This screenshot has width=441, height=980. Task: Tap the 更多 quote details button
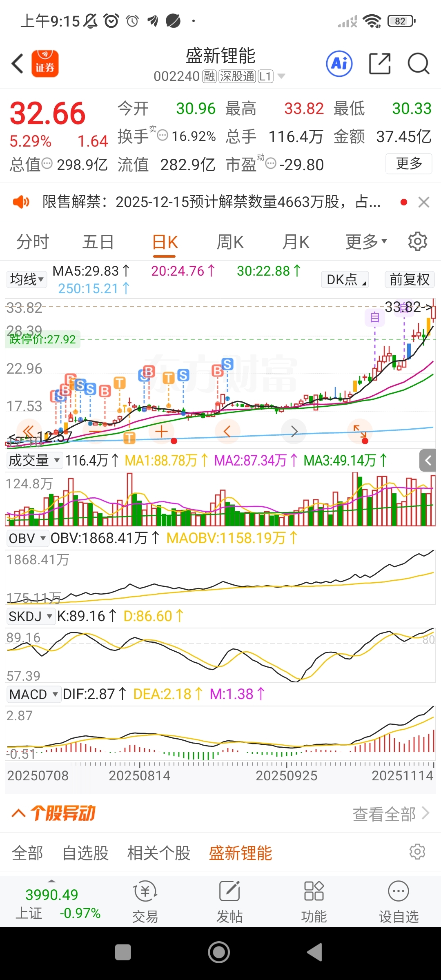[409, 163]
